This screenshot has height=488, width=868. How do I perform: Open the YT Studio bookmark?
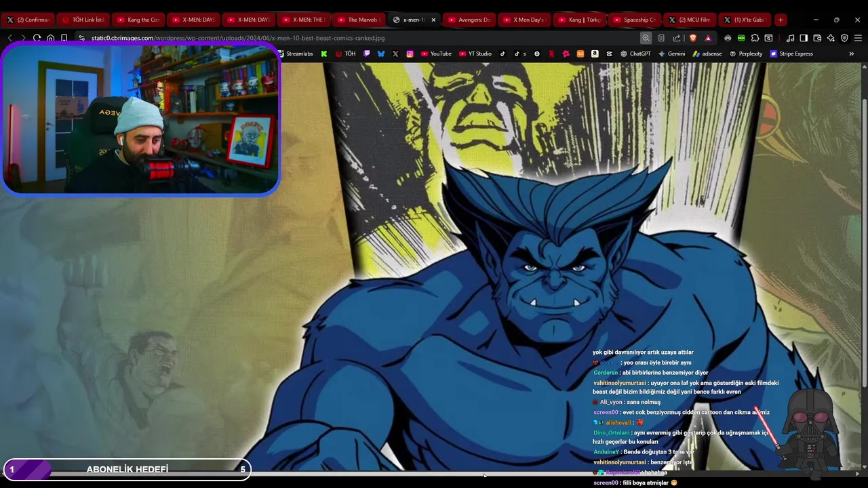(475, 54)
